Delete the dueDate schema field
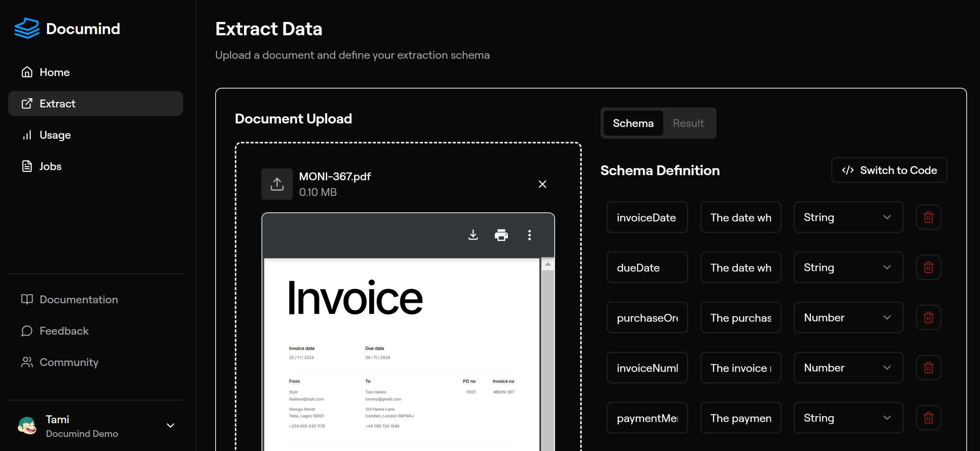 pyautogui.click(x=928, y=267)
